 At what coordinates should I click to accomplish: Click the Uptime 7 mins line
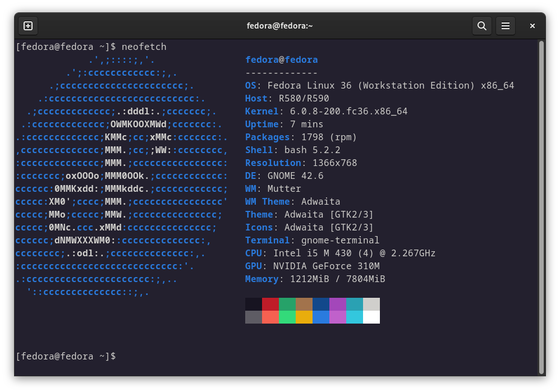click(x=284, y=124)
